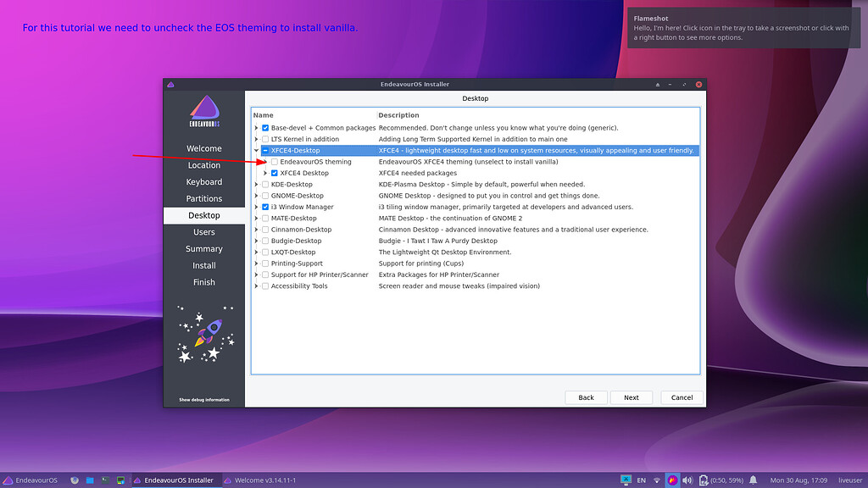The height and width of the screenshot is (488, 868).
Task: Open the liveuser session menu
Action: point(850,480)
